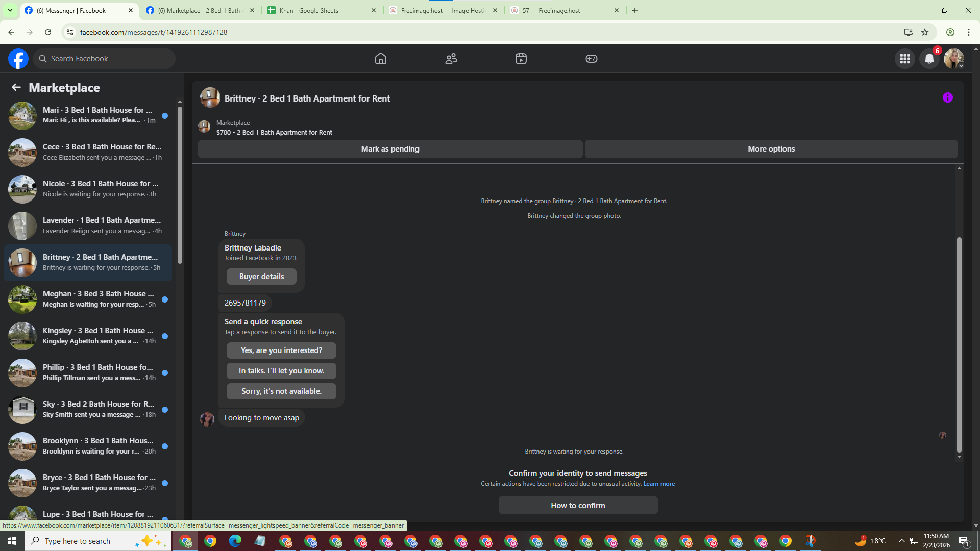Click the Facebook logo icon
Image resolution: width=980 pixels, height=551 pixels.
[18, 59]
